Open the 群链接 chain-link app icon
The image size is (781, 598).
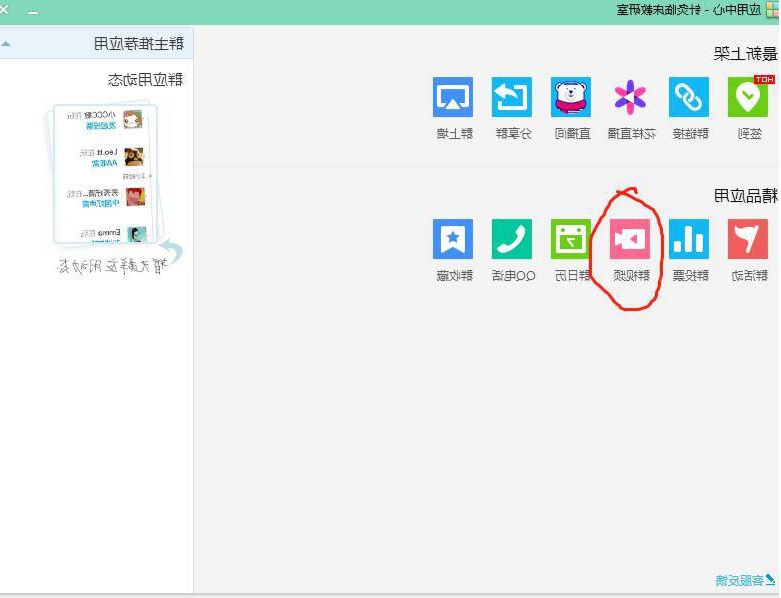[x=689, y=97]
